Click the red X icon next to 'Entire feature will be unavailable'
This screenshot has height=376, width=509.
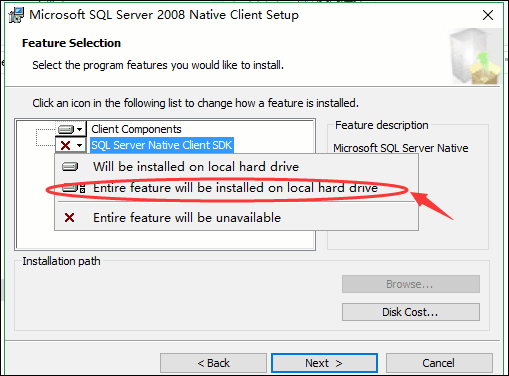coord(69,218)
